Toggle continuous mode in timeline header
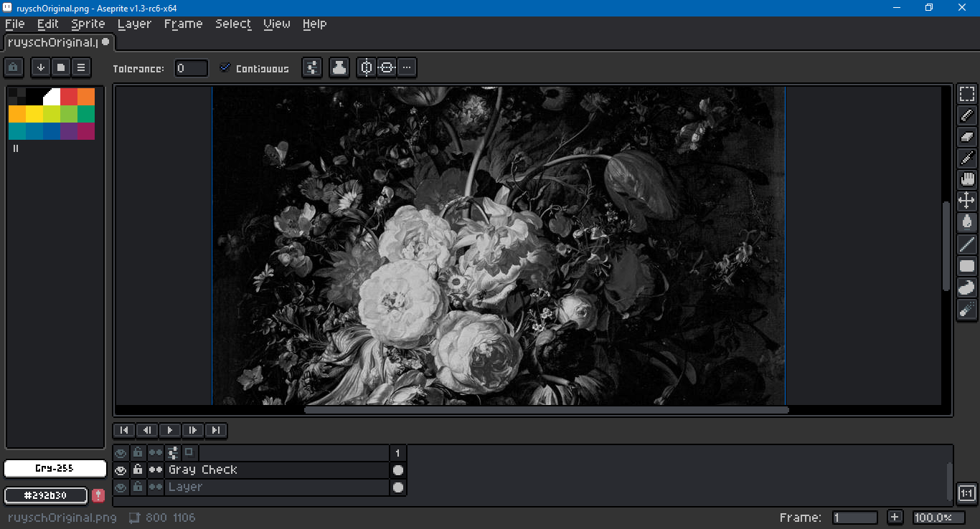The height and width of the screenshot is (529, 980). (155, 453)
